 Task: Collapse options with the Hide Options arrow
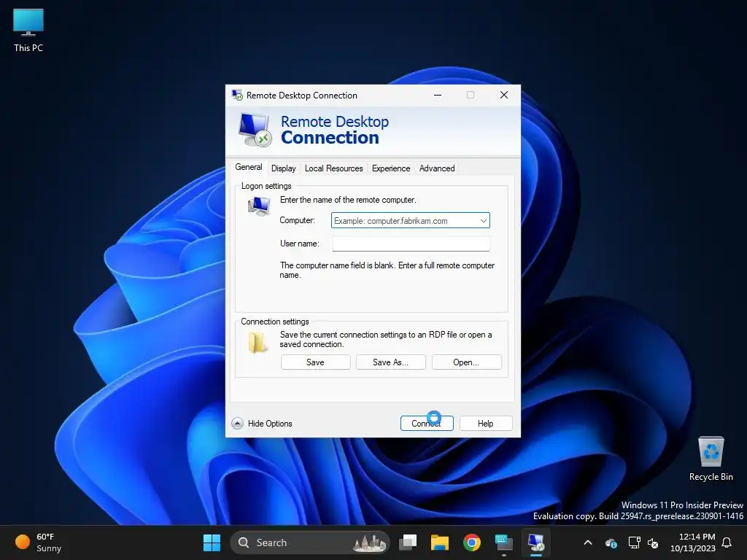point(237,424)
